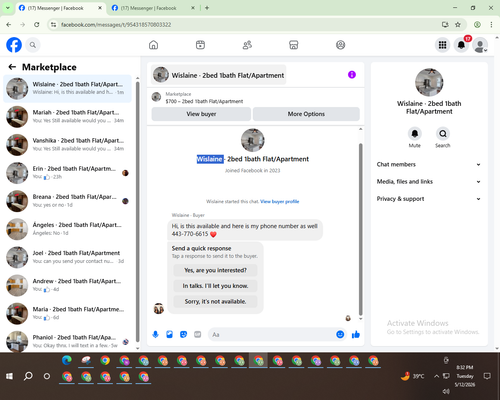Open conversation info purple icon
The width and height of the screenshot is (500, 400).
click(x=352, y=75)
